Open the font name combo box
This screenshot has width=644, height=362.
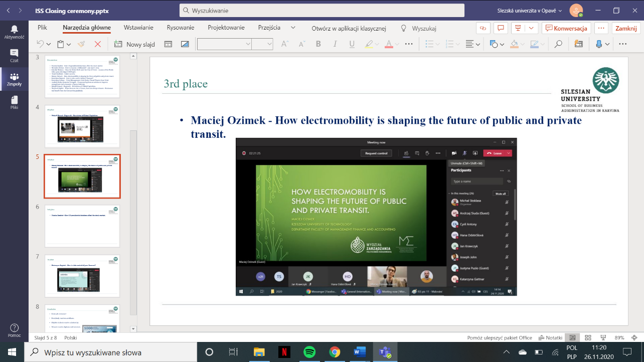pyautogui.click(x=224, y=44)
